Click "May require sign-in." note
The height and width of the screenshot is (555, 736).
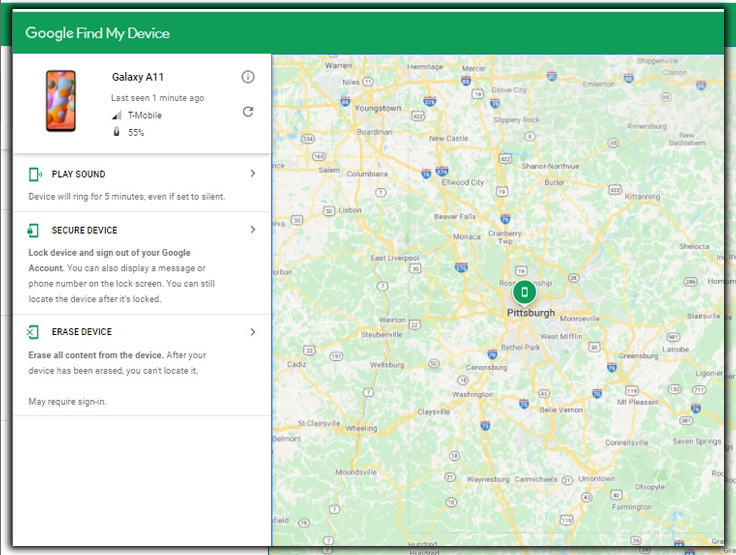coord(67,401)
